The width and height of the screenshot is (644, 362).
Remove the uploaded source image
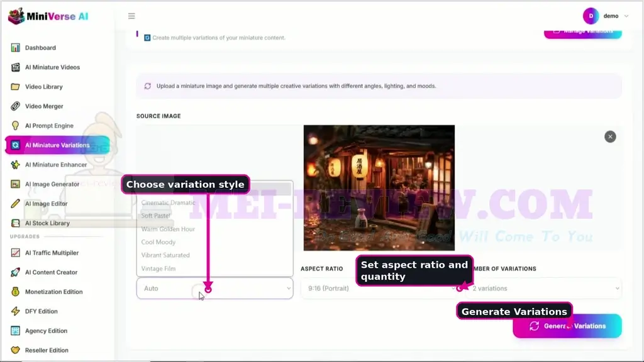pos(610,136)
